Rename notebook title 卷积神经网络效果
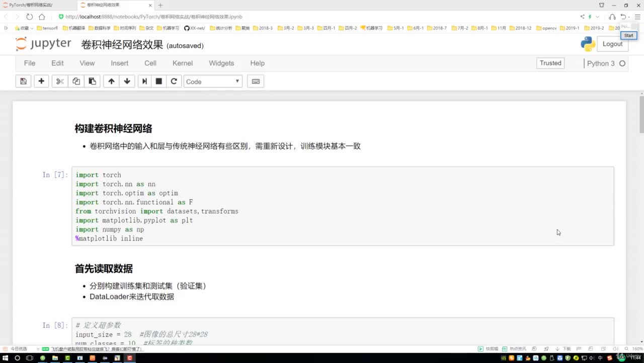Screen dimensions: 644x363 122,45
